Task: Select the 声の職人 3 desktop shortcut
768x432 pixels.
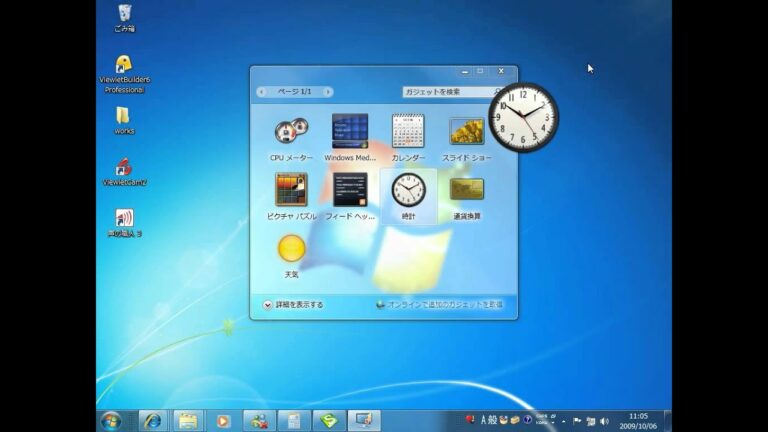Action: 124,223
